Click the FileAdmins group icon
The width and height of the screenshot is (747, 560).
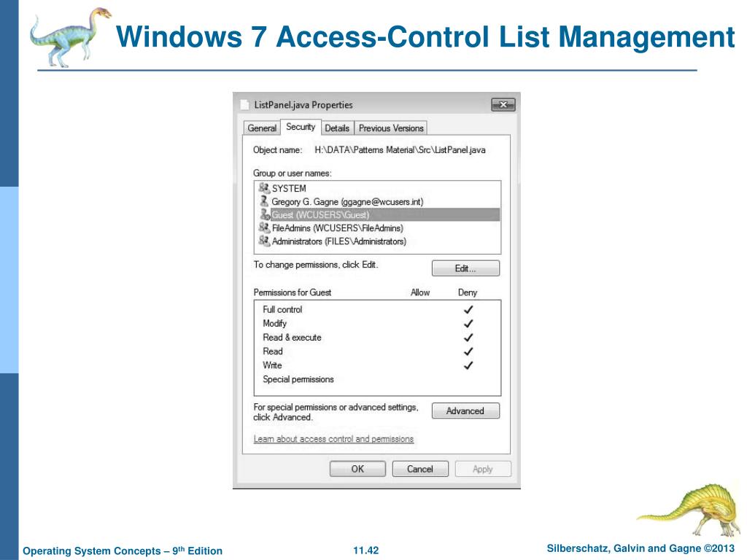[x=264, y=227]
